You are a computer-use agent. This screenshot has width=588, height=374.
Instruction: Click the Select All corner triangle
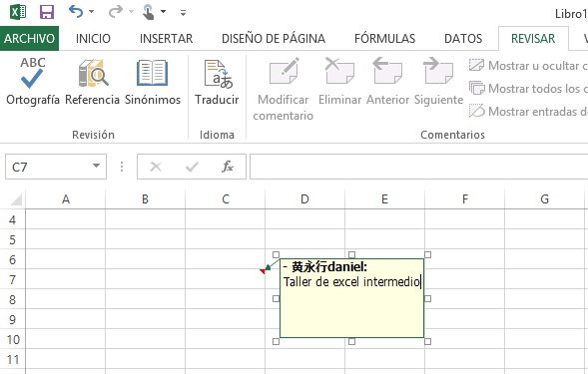pyautogui.click(x=16, y=199)
